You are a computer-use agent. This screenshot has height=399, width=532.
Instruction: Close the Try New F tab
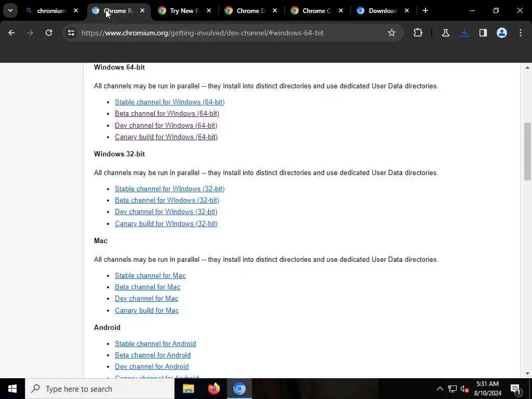[x=209, y=10]
